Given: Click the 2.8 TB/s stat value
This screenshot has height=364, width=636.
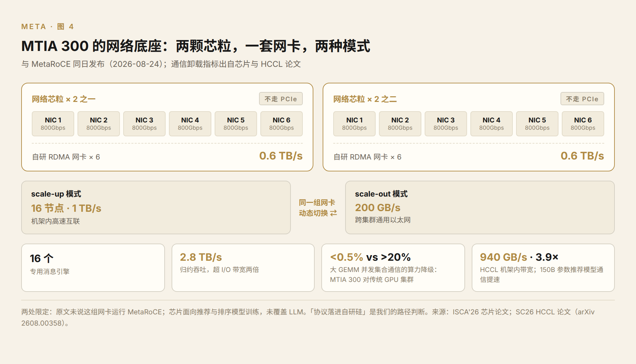Looking at the screenshot, I should point(201,257).
